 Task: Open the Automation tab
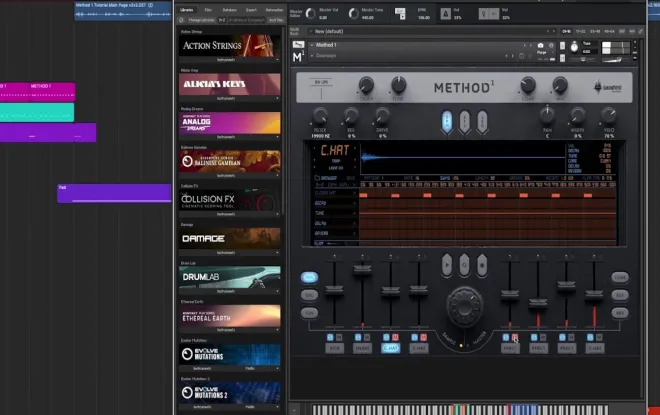pyautogui.click(x=274, y=10)
